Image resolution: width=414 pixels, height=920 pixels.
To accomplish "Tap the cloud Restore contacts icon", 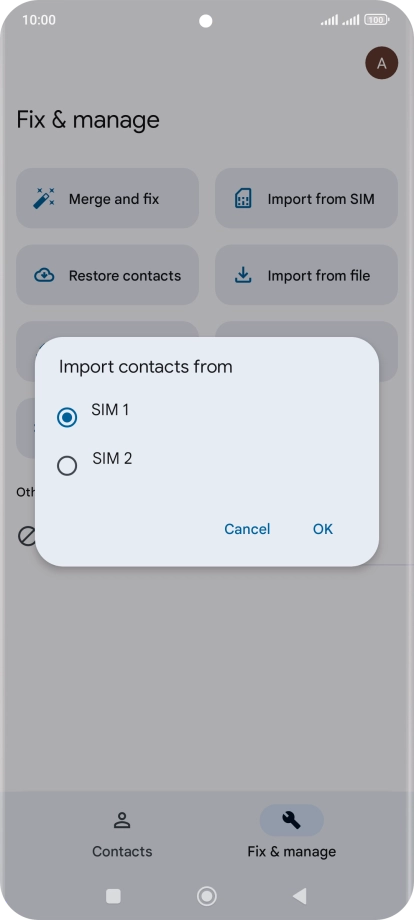I will click(44, 275).
